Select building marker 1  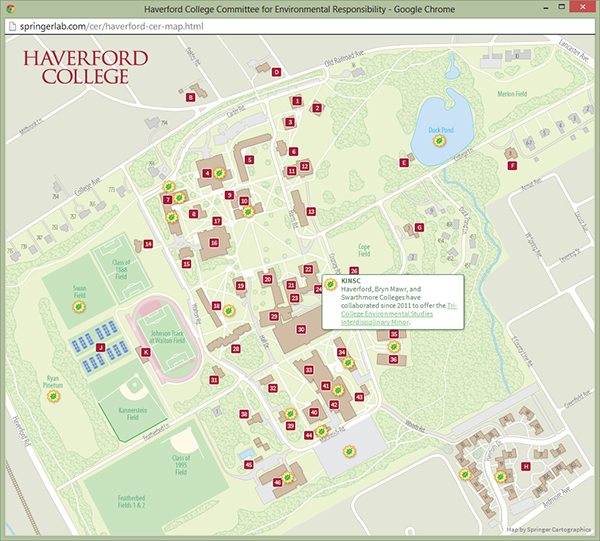(x=297, y=101)
